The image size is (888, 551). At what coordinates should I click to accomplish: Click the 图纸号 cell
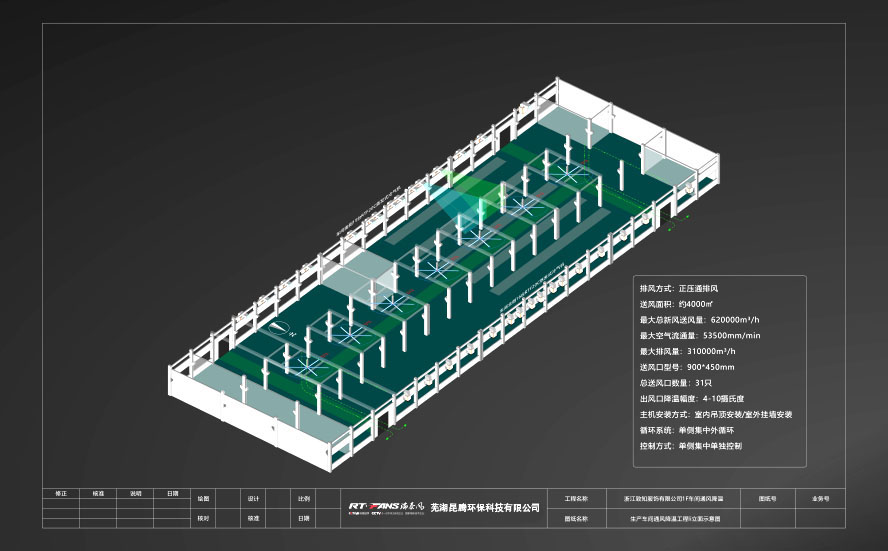767,499
